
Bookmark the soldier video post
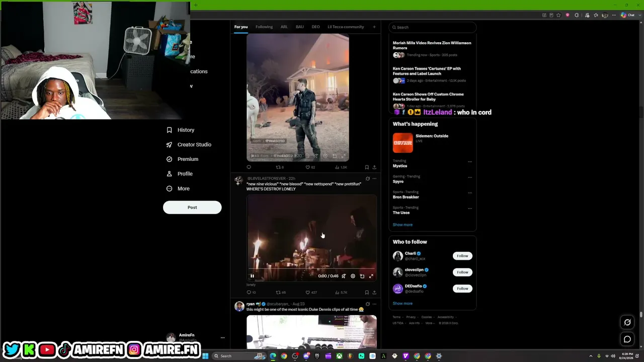pos(367,167)
